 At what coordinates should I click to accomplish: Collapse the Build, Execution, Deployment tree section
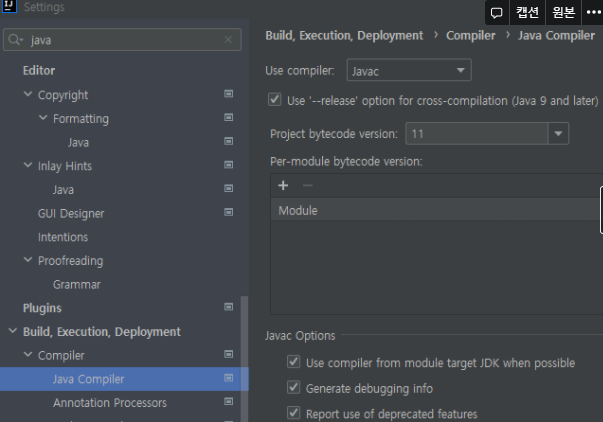pos(12,332)
